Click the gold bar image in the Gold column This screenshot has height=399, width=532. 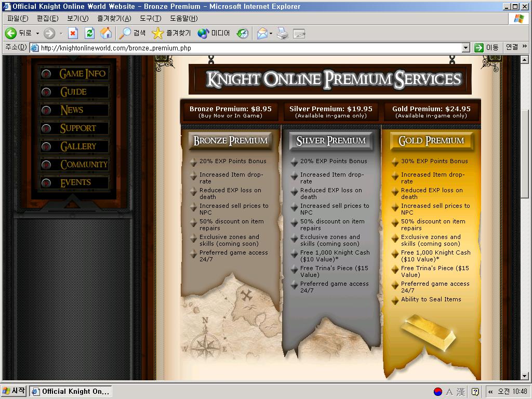pyautogui.click(x=429, y=333)
